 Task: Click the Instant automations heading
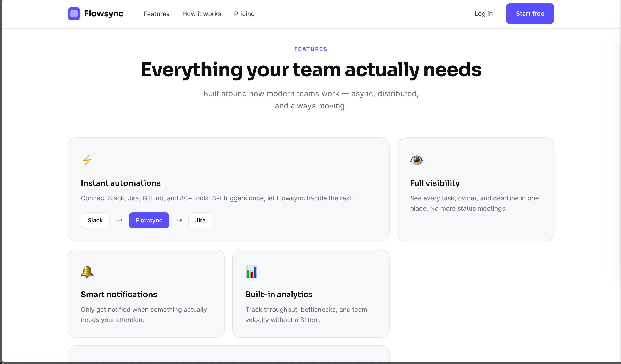[121, 183]
